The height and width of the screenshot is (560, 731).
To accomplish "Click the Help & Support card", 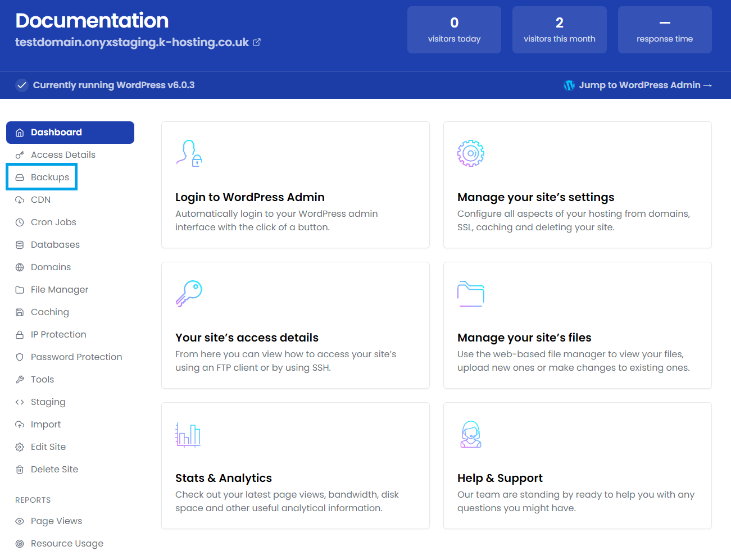I will (577, 465).
